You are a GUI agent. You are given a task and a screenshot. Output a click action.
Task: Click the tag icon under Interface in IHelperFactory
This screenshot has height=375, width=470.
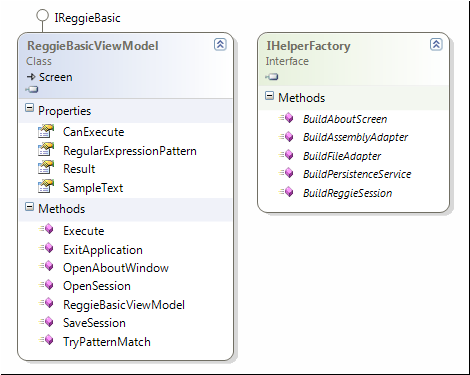[x=272, y=77]
